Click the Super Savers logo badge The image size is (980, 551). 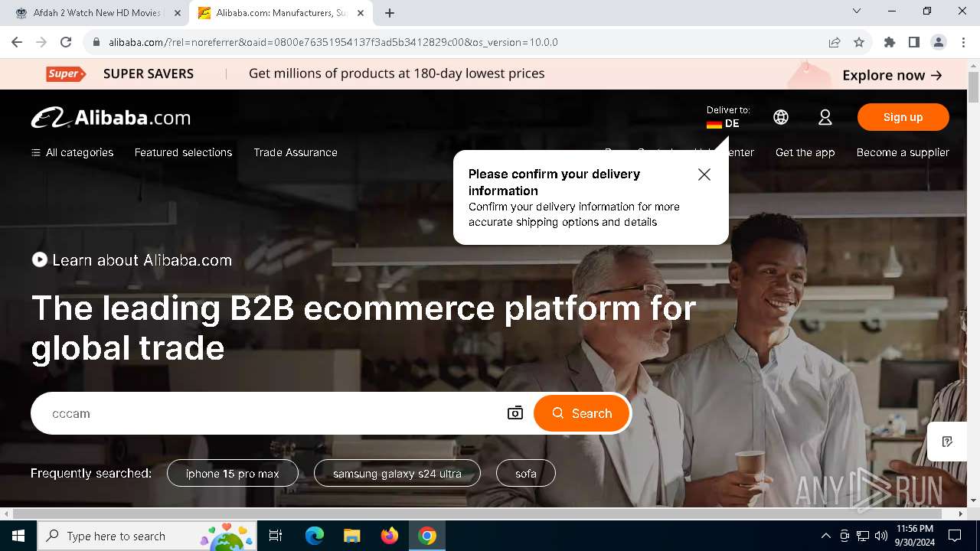(x=65, y=73)
